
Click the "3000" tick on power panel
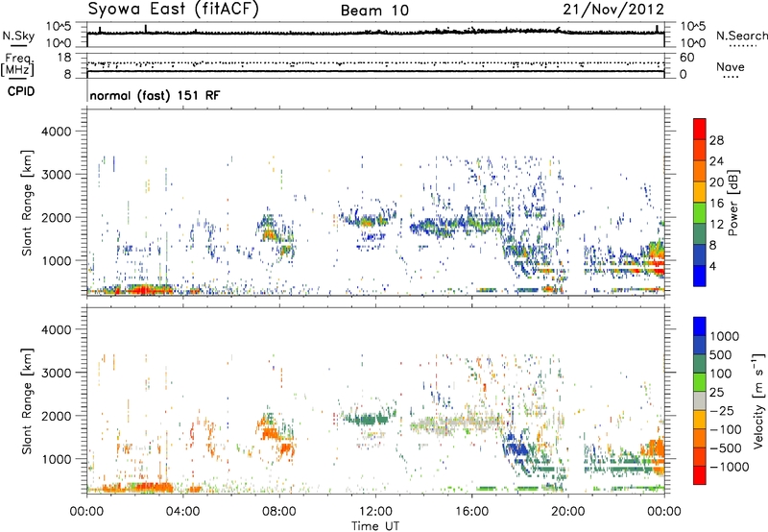56,175
